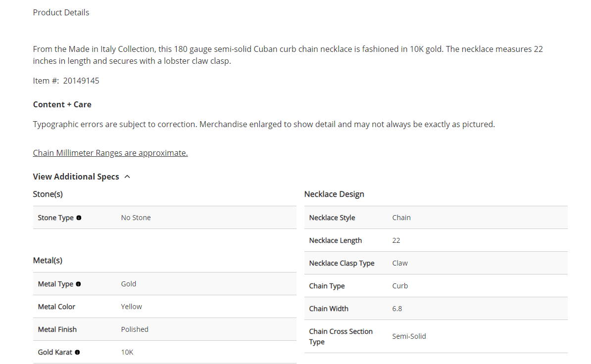The image size is (591, 364).
Task: Select the Curb chain type value
Action: [x=400, y=286]
